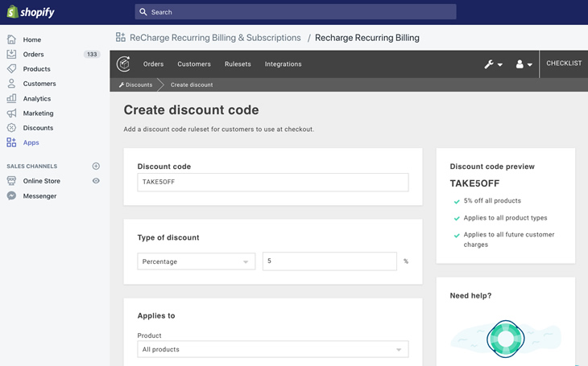Click the Online Store storefront icon
Image resolution: width=588 pixels, height=366 pixels.
pos(11,181)
